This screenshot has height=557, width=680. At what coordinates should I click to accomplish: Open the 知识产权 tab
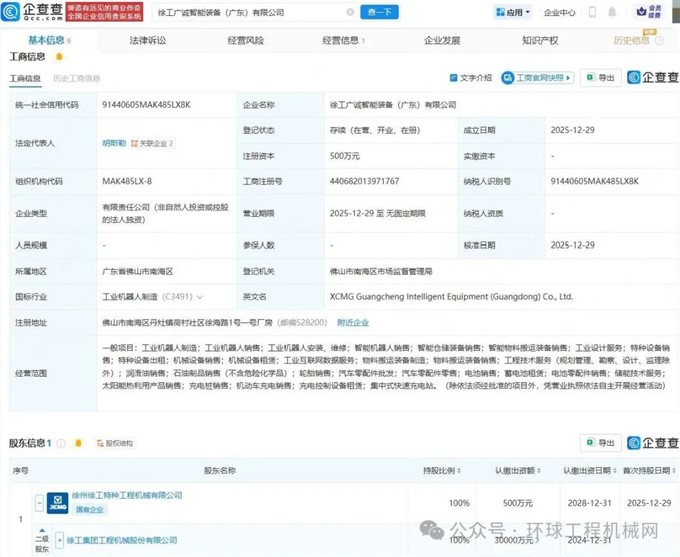tap(541, 41)
